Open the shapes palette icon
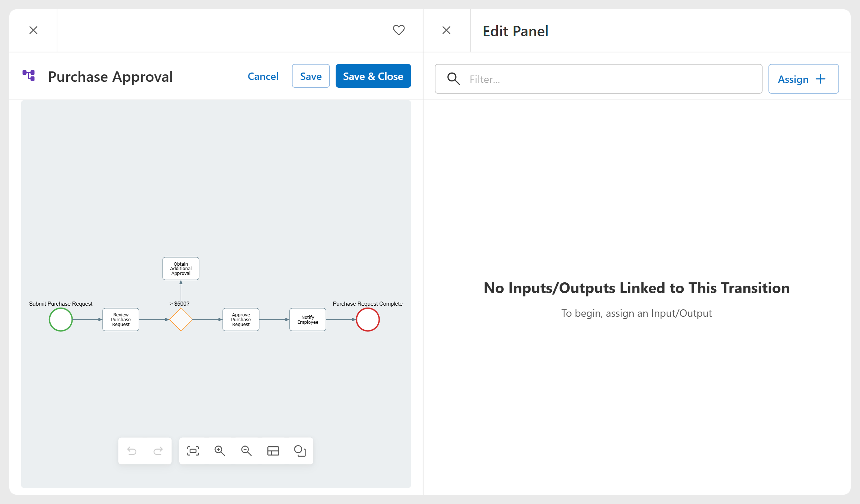 (300, 451)
